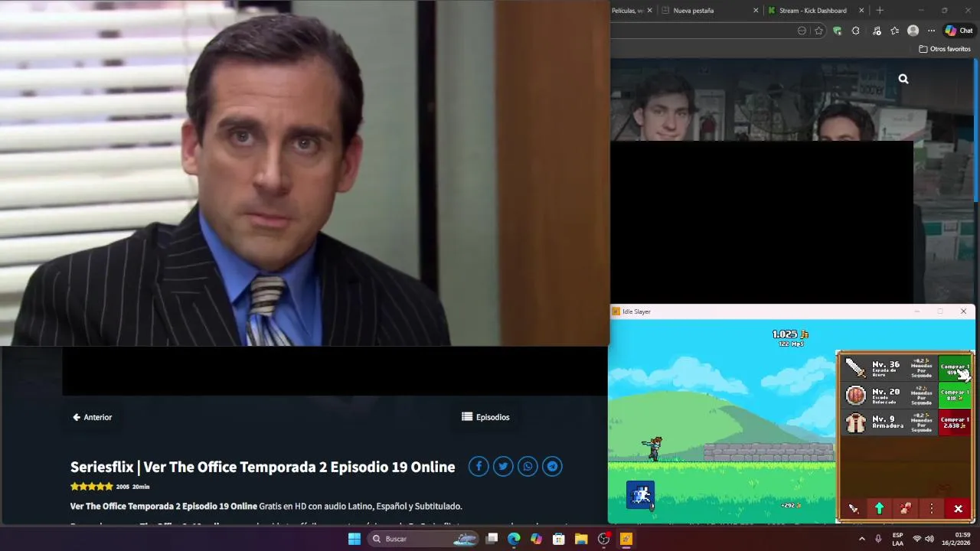
Task: Click the address bar page options icon
Action: click(802, 31)
